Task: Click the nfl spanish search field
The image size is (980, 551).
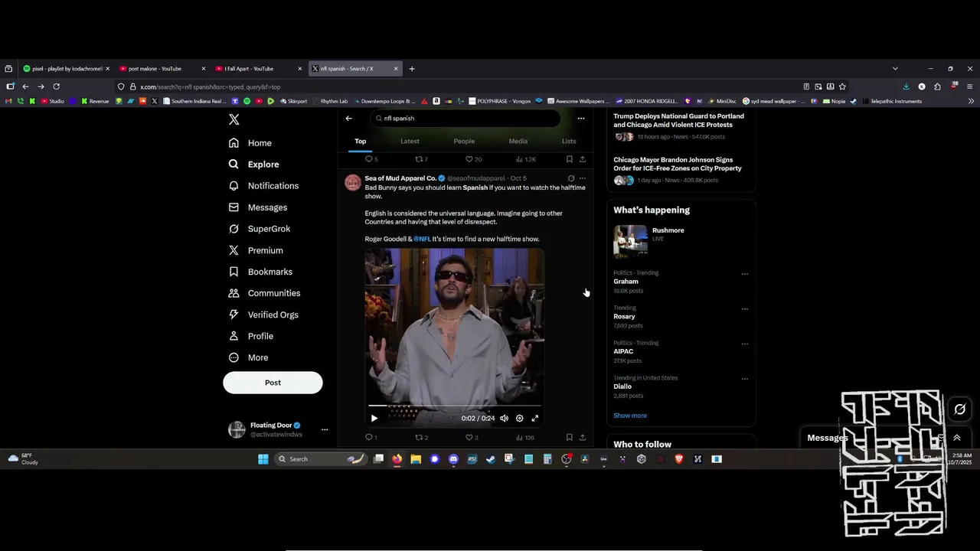Action: (465, 119)
